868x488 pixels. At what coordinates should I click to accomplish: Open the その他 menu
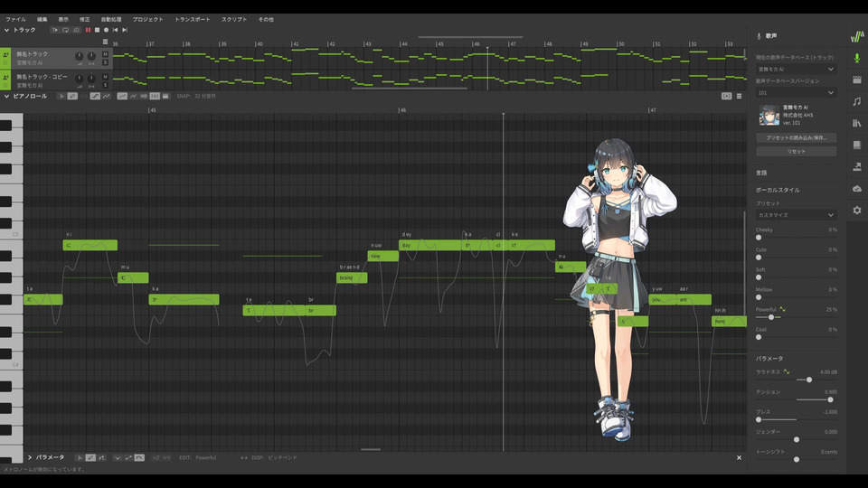pos(266,19)
